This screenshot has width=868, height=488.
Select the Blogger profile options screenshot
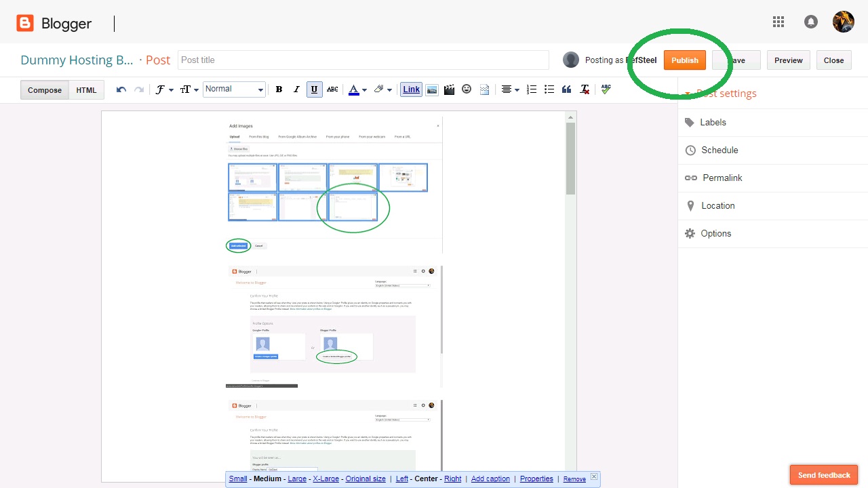pyautogui.click(x=334, y=327)
